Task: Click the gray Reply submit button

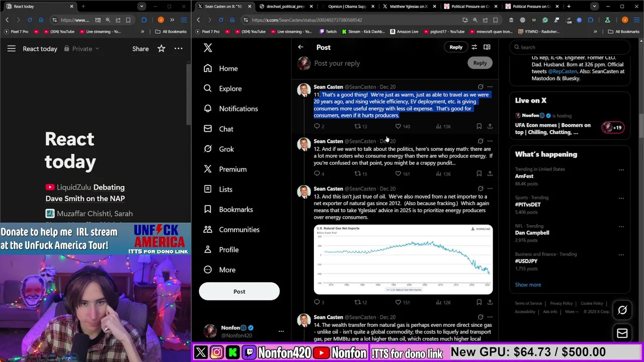Action: (480, 63)
